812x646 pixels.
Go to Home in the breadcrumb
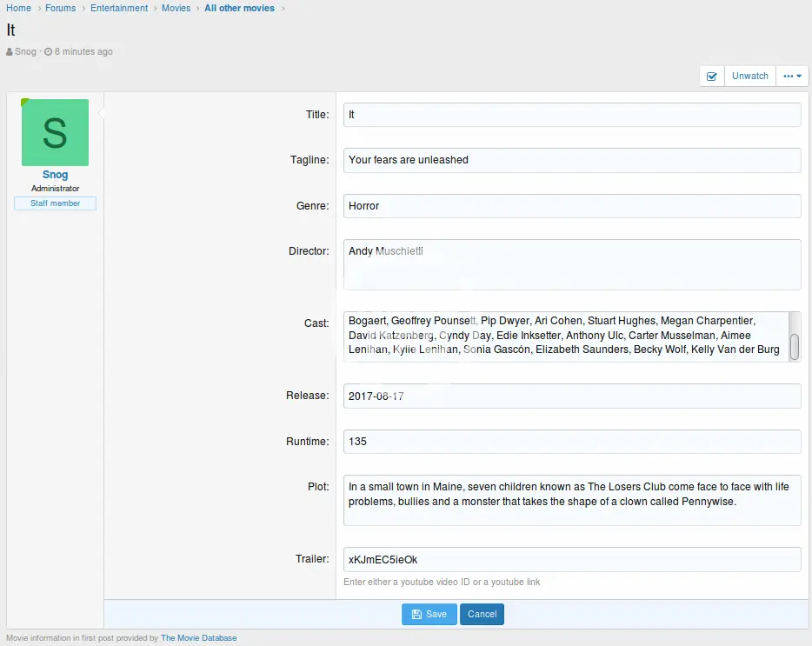tap(19, 8)
